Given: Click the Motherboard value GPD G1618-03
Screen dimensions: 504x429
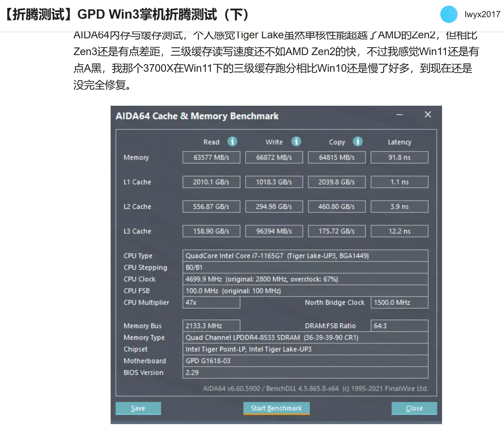Looking at the screenshot, I should click(305, 361).
